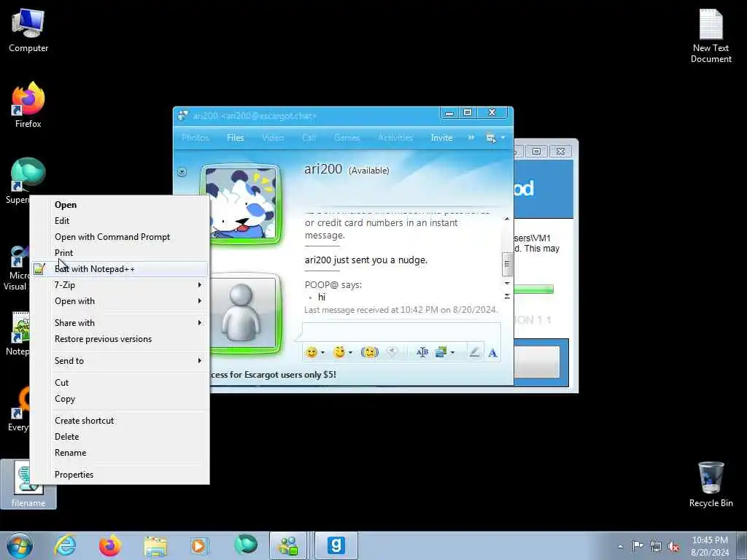Screen dimensions: 747x560
Task: Click the Escargot $5 ad link
Action: point(273,375)
